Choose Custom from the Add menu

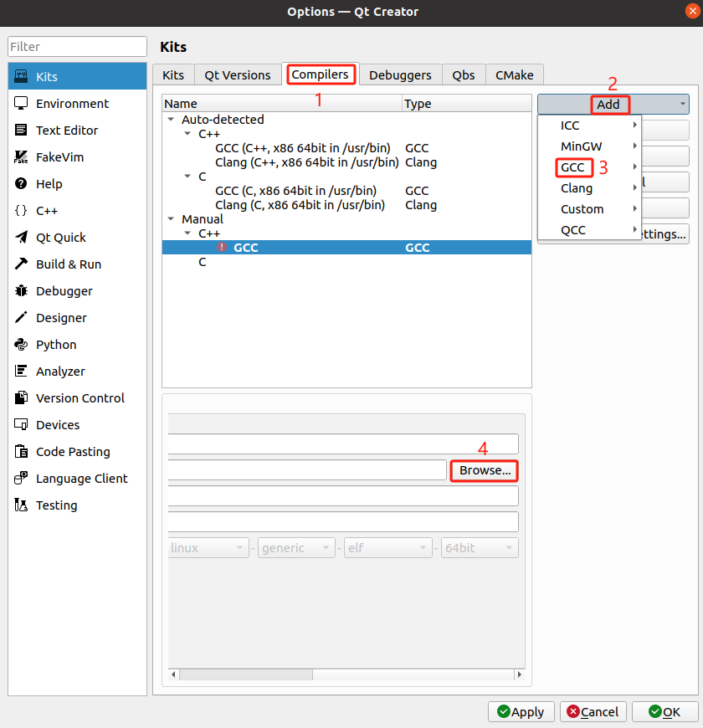(x=590, y=209)
